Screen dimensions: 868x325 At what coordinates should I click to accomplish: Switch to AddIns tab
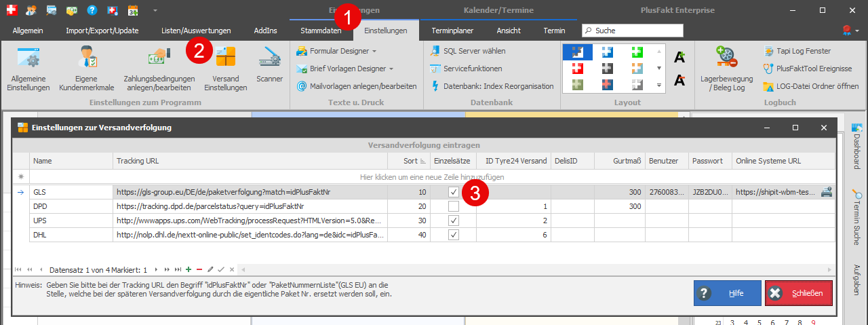click(265, 31)
